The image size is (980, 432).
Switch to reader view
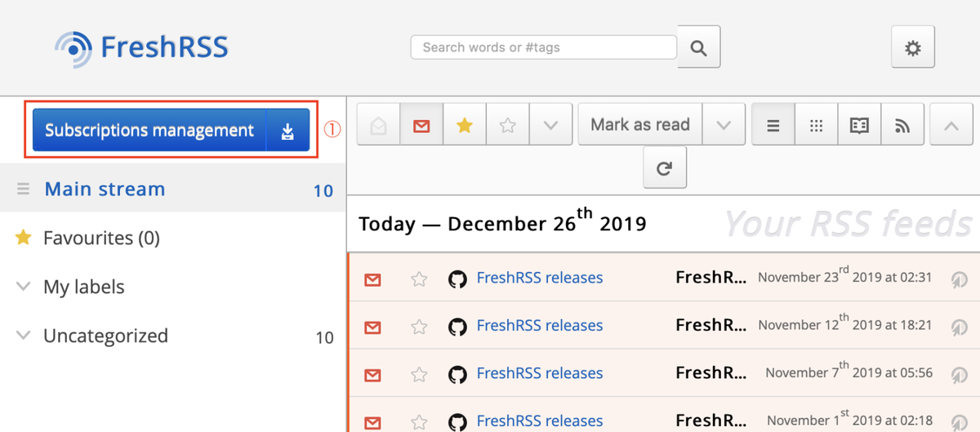coord(859,125)
